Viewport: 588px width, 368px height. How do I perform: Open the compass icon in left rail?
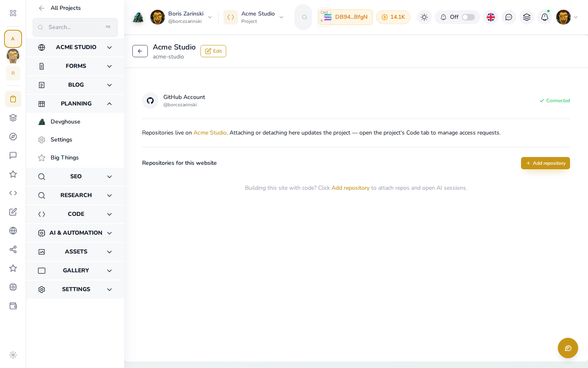[13, 137]
